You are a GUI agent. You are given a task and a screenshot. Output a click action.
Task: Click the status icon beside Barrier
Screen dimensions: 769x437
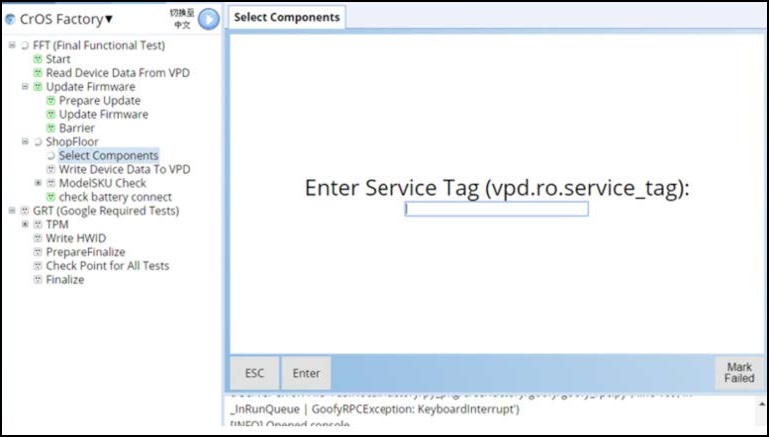click(51, 128)
